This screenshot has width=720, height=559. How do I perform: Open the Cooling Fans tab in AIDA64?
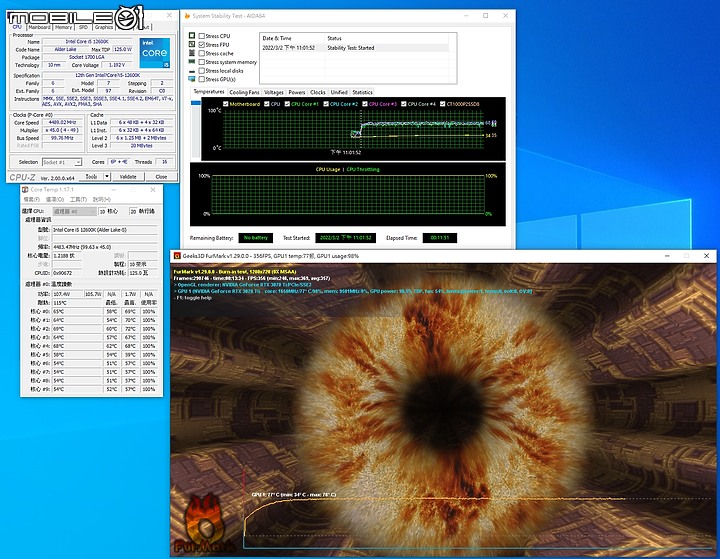click(x=244, y=92)
